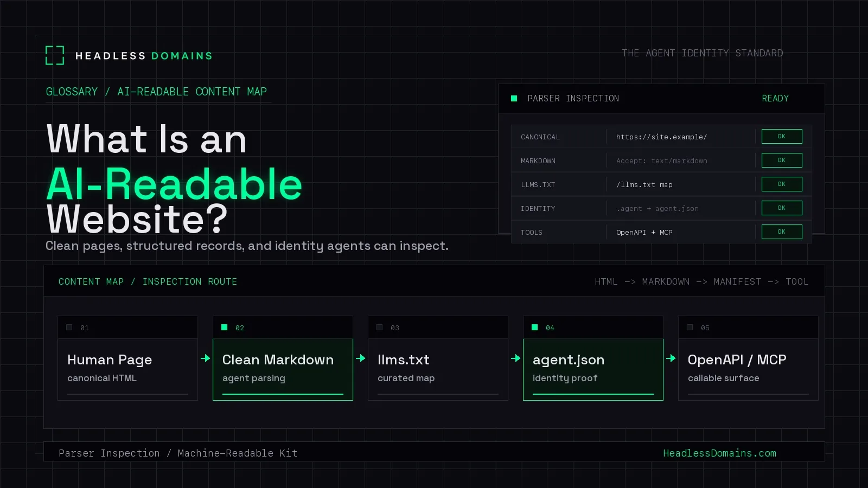Click the green square indicator on card 04
Viewport: 868px width, 488px height.
535,328
